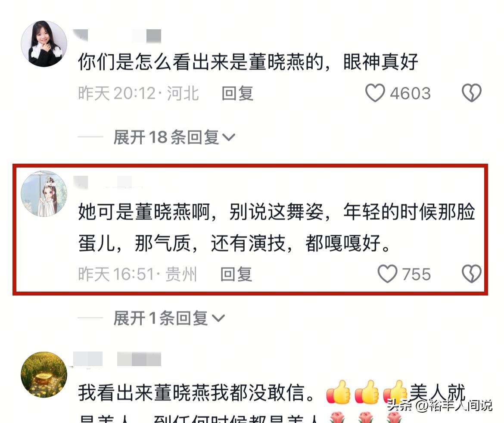This screenshot has width=504, height=423.
Task: Like the comment with 4603 likes
Action: click(x=375, y=93)
